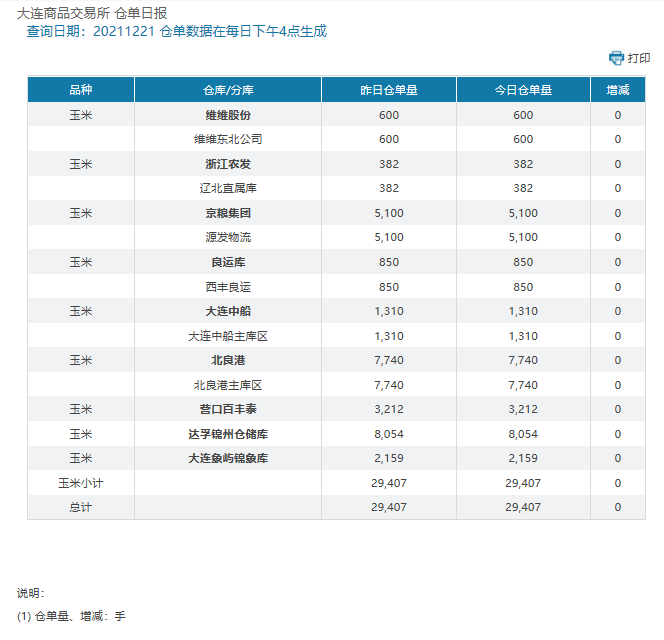Screen dimensions: 664x640
Task: Select the 京粮集团 warehouse cell
Action: click(x=228, y=213)
